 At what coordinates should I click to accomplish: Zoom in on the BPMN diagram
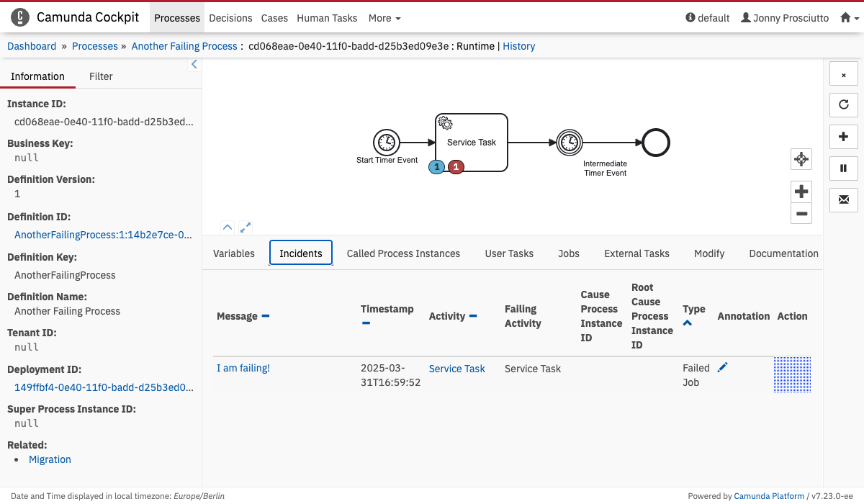click(x=801, y=192)
